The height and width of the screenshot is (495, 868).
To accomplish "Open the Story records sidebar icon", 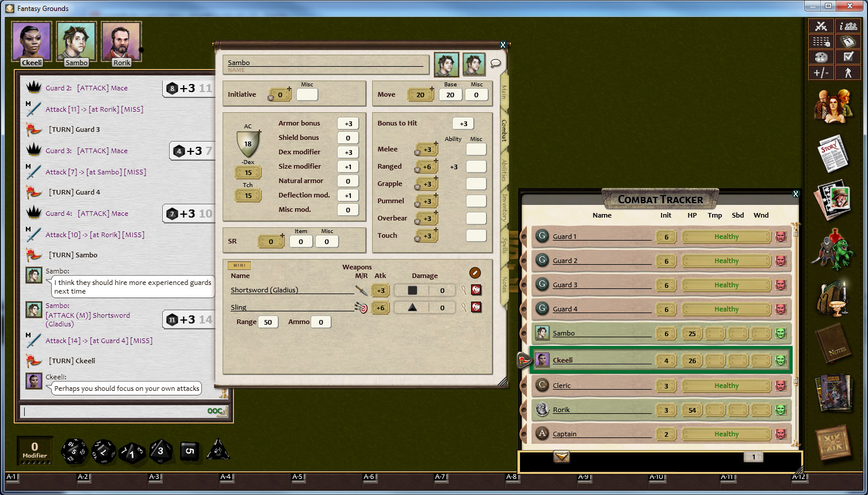I will coord(832,153).
